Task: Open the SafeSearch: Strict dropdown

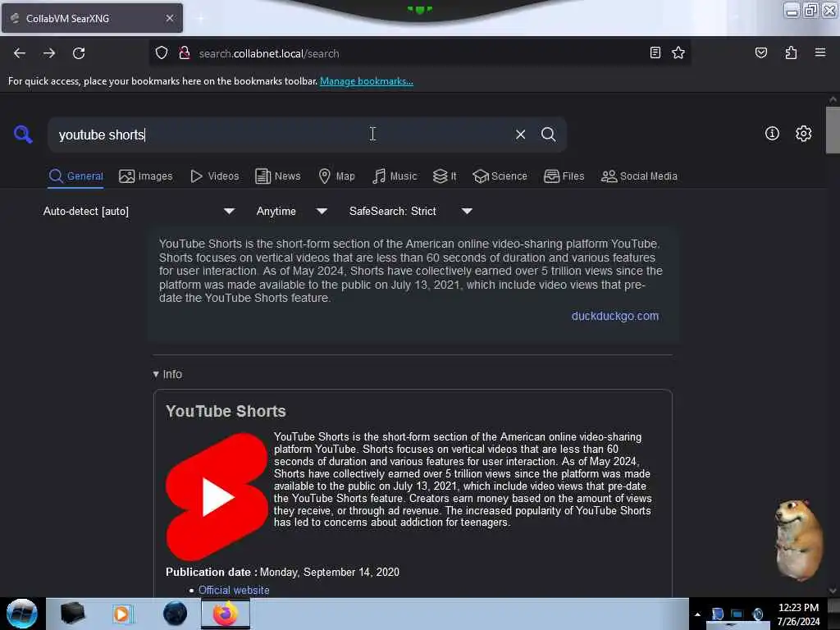Action: coord(411,211)
